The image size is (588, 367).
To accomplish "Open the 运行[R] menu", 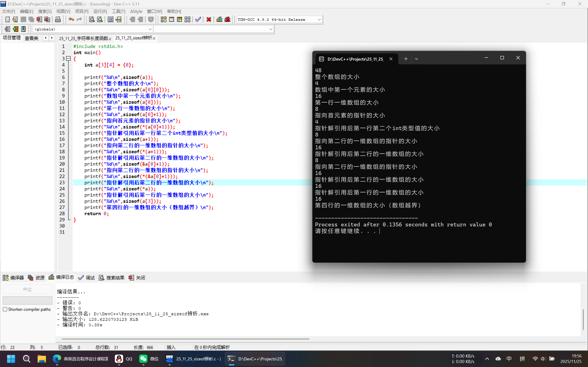I will coord(100,11).
